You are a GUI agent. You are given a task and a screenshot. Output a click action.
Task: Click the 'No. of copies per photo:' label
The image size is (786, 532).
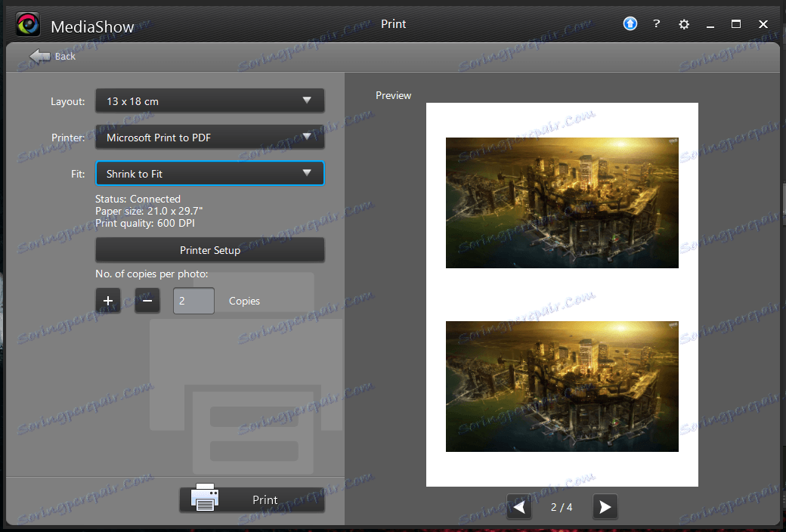(x=151, y=274)
